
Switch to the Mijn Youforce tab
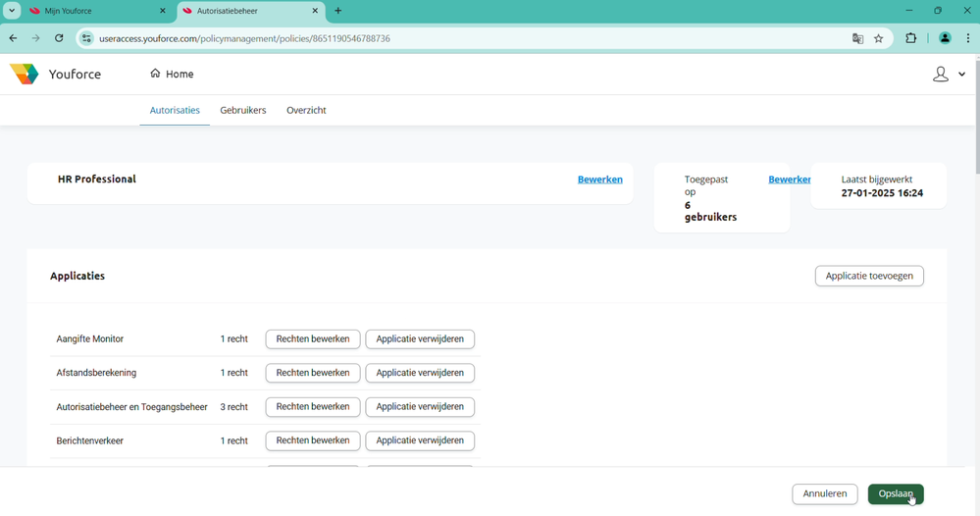(x=99, y=11)
